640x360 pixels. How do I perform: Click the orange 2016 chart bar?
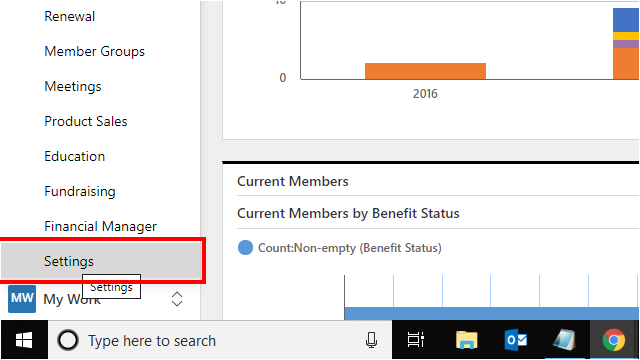(425, 71)
